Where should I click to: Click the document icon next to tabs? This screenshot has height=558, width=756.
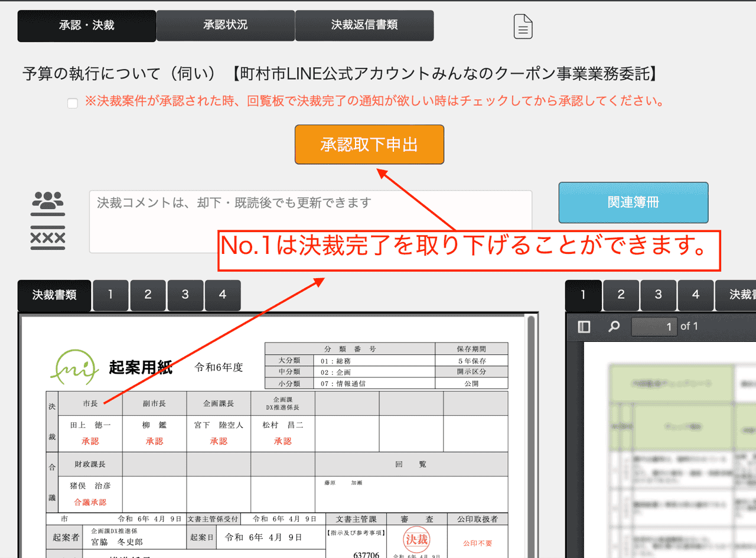click(523, 27)
